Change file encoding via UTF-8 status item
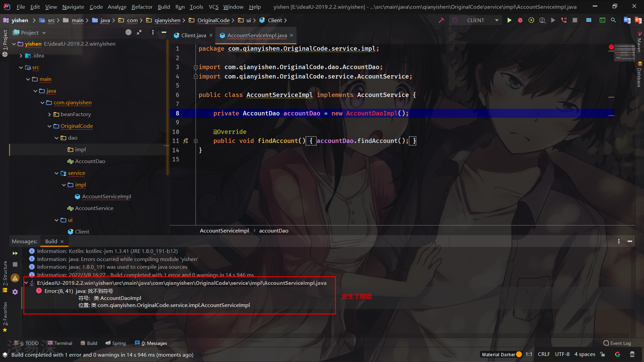The width and height of the screenshot is (644, 362). (562, 354)
